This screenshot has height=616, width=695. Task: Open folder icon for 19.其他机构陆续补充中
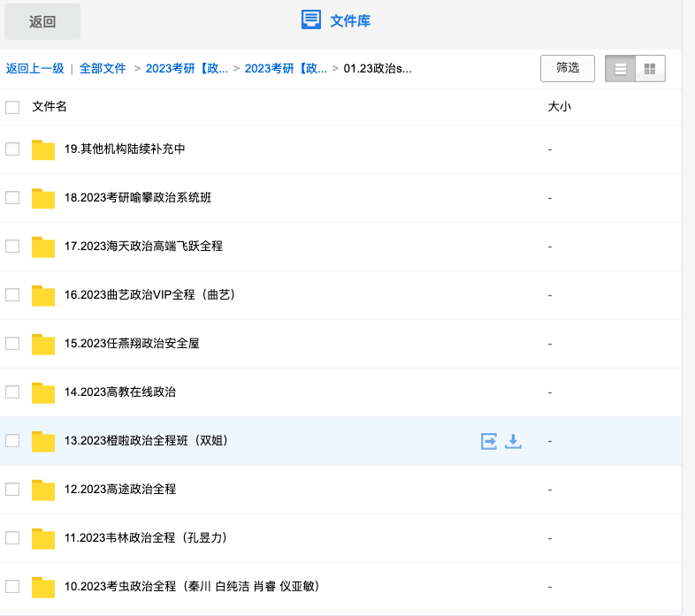tap(43, 149)
